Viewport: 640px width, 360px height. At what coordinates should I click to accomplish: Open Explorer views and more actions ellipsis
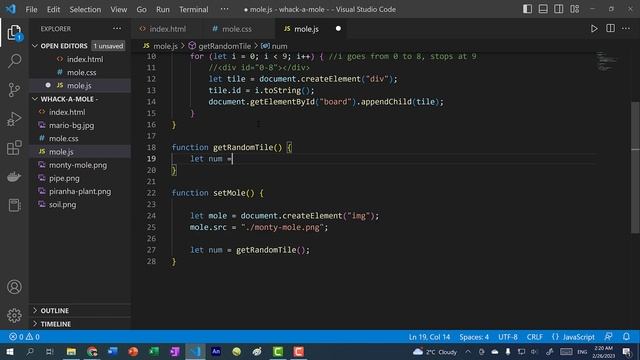[117, 29]
